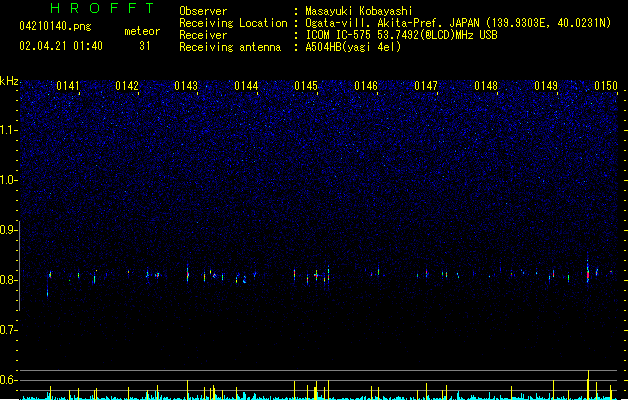
Task: Click the Receiving antenna label
Action: coord(230,47)
